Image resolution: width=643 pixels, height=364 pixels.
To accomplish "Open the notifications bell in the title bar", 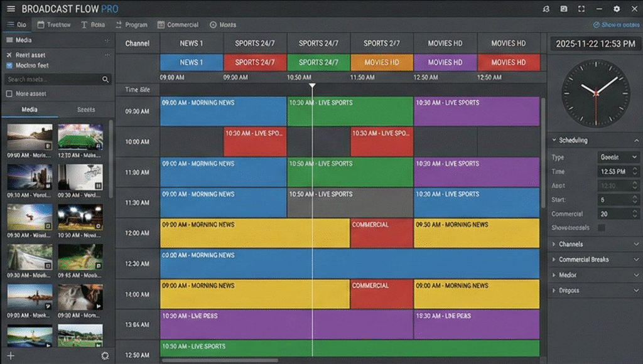I will click(x=546, y=9).
